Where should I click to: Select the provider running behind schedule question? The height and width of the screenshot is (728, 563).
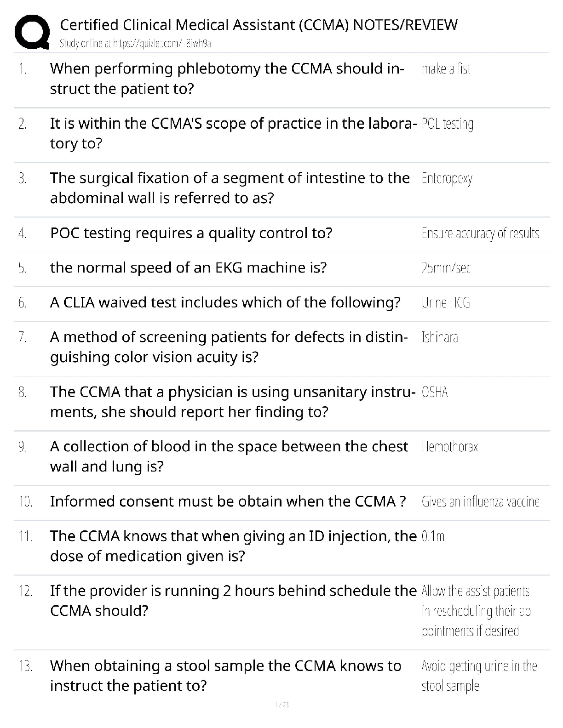pos(233,600)
